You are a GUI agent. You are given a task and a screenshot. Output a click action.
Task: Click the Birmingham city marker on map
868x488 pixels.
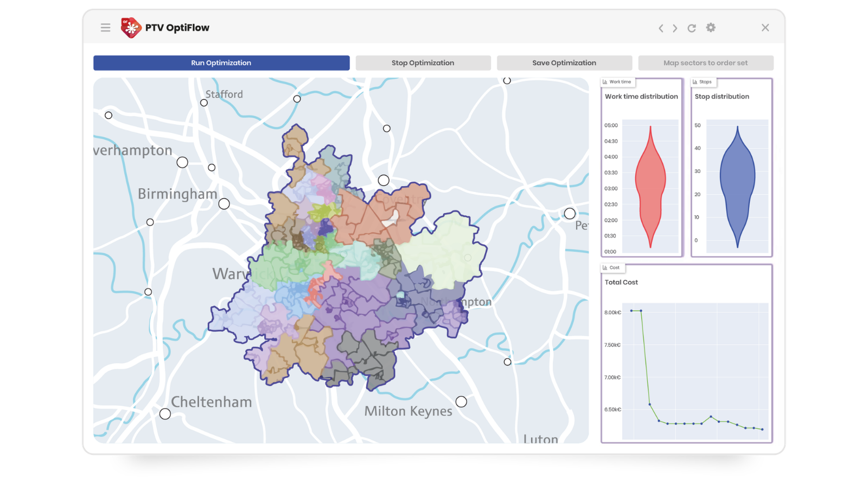(x=224, y=204)
